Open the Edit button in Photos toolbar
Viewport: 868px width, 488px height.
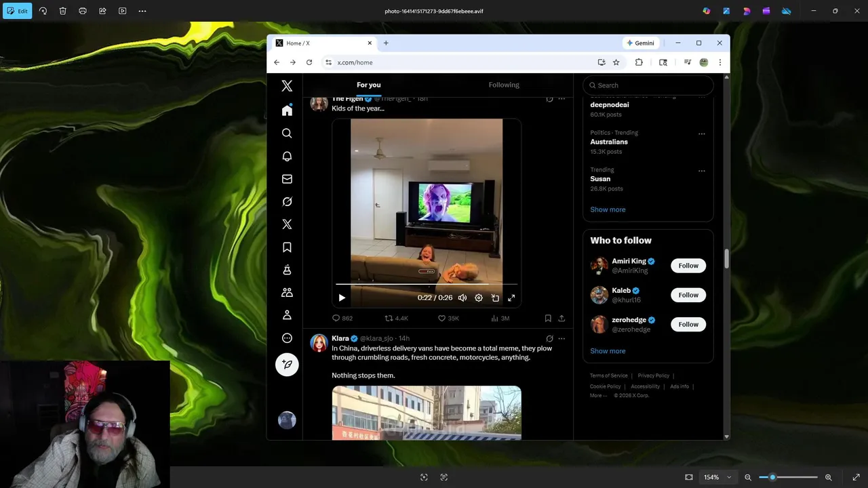(17, 11)
